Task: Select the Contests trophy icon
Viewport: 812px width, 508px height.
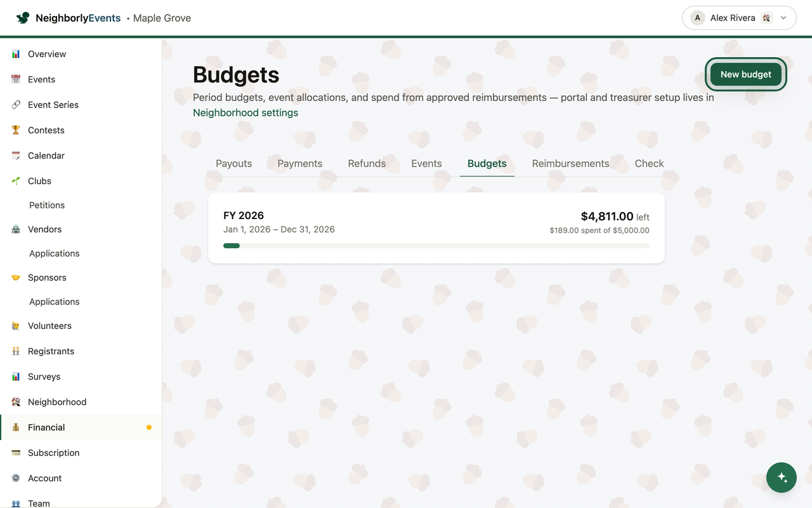Action: pyautogui.click(x=16, y=130)
